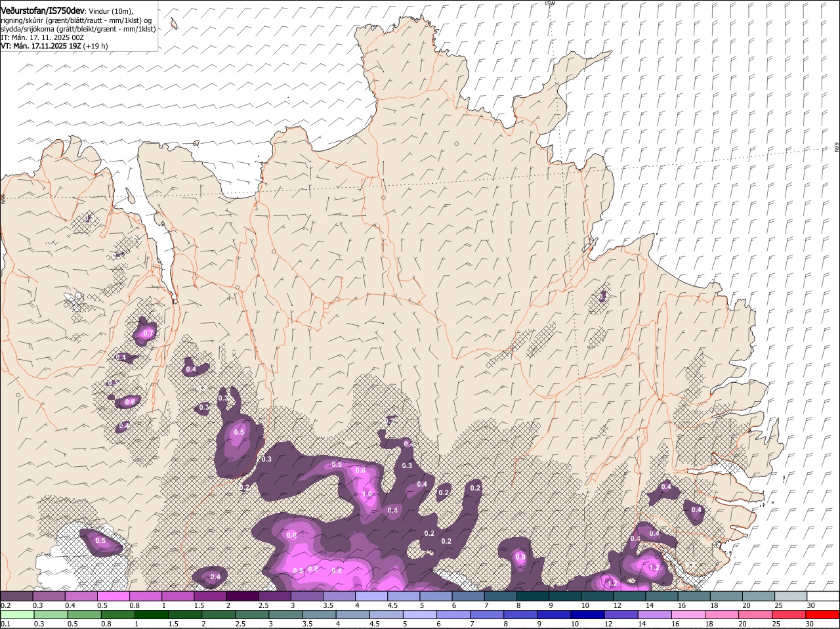Click upper-scale light grey swatch between 25 and 30

pyautogui.click(x=791, y=596)
